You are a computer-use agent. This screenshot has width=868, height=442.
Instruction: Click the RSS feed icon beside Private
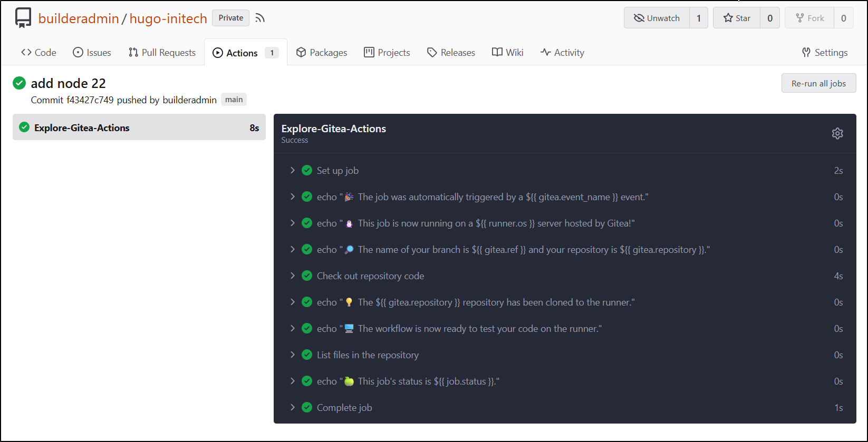pos(260,18)
